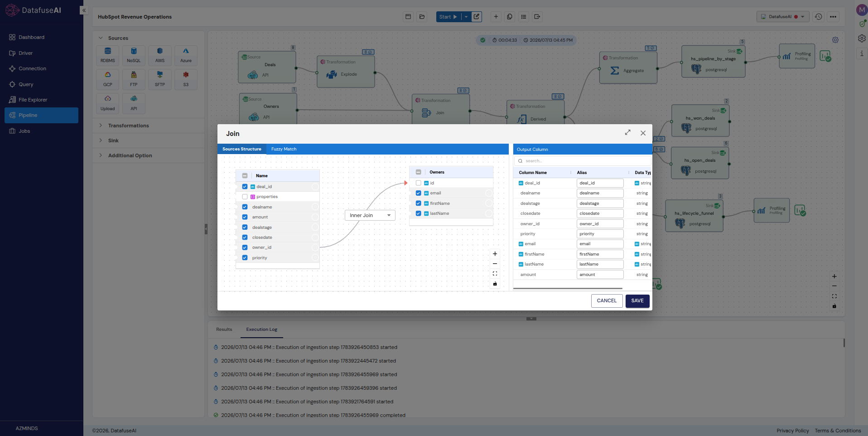Click the execution log vertical scrollbar
Viewport: 868px width, 436px height.
(x=844, y=343)
